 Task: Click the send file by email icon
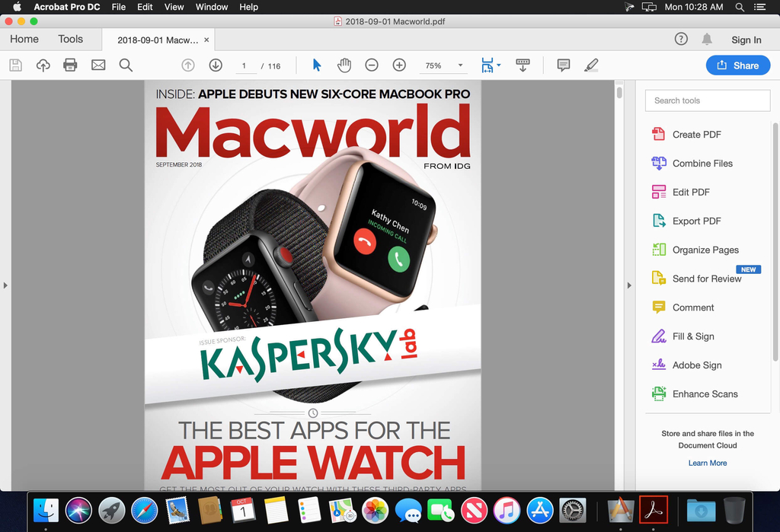[98, 65]
